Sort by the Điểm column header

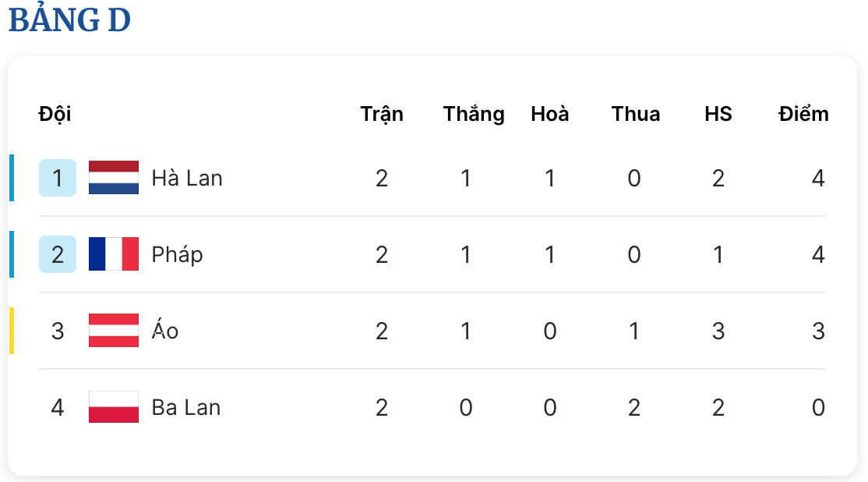pos(803,114)
